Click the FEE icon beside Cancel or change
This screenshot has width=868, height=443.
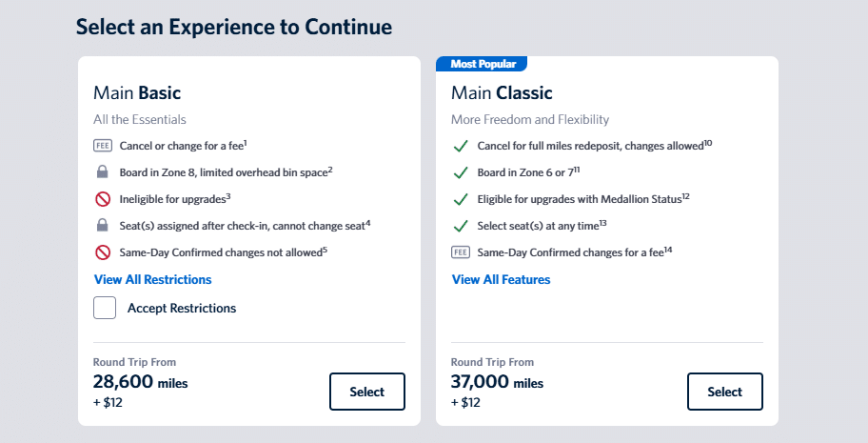coord(102,146)
